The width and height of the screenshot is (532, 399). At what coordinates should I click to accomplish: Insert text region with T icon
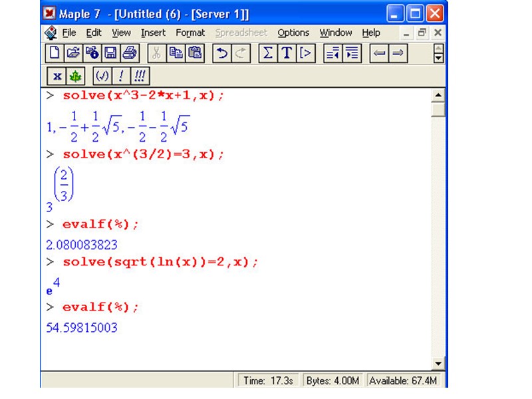[x=287, y=53]
